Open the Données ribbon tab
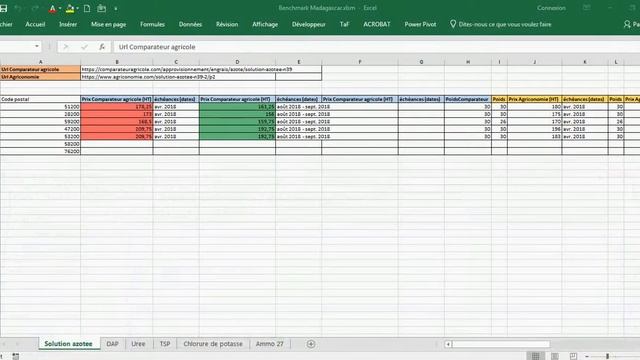Screen dimensions: 640x360 click(190, 24)
